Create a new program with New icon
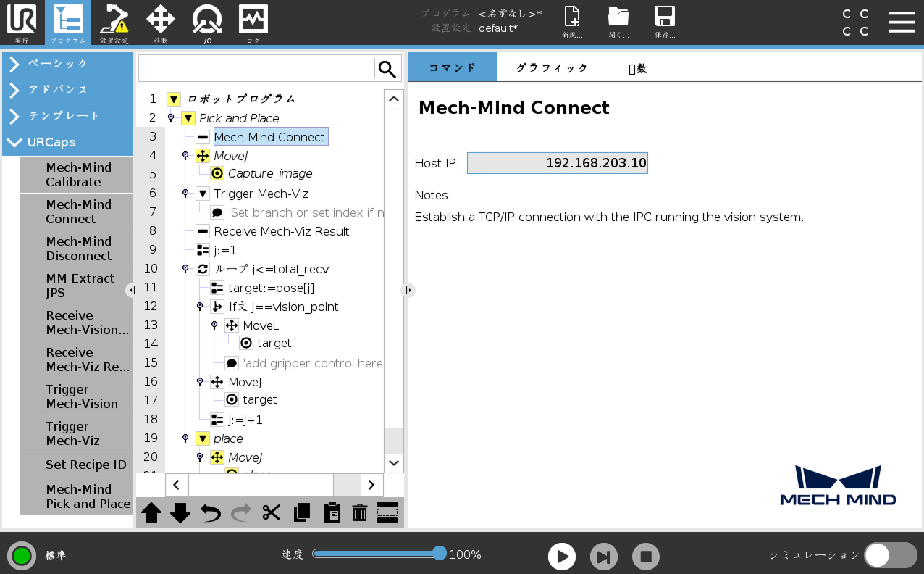The height and width of the screenshot is (574, 924). point(572,22)
